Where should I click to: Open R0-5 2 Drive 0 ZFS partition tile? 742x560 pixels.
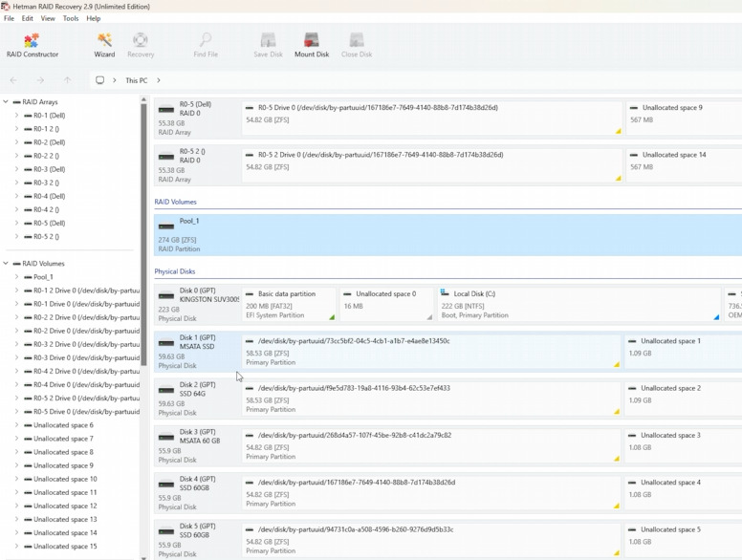(432, 165)
